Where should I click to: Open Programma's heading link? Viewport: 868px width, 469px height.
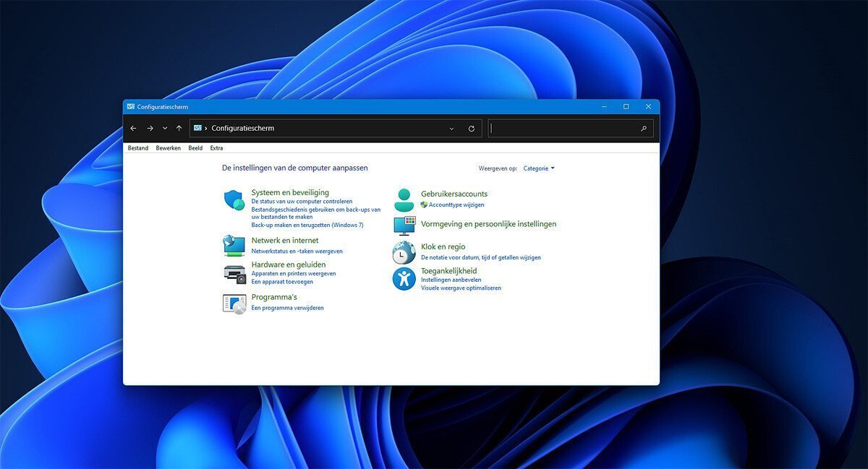[x=274, y=297]
